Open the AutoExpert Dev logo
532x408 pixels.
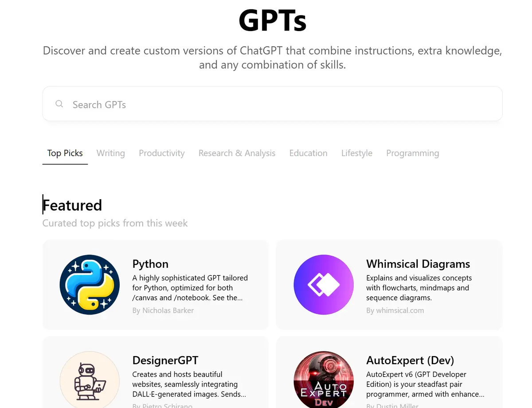click(x=324, y=380)
